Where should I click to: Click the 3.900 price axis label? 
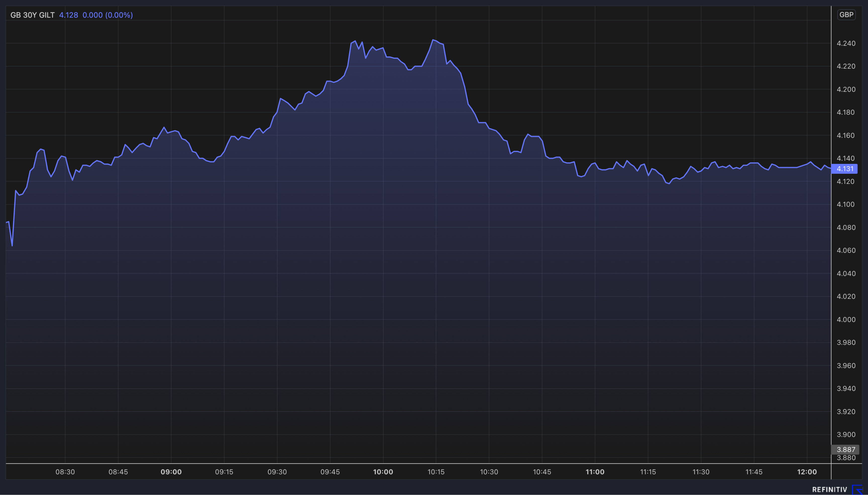[x=846, y=435]
